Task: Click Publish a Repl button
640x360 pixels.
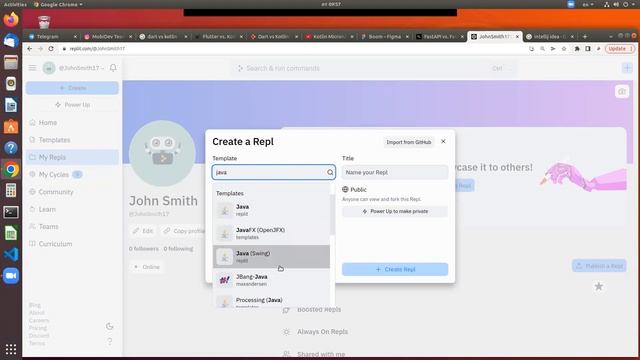Action: tap(599, 266)
